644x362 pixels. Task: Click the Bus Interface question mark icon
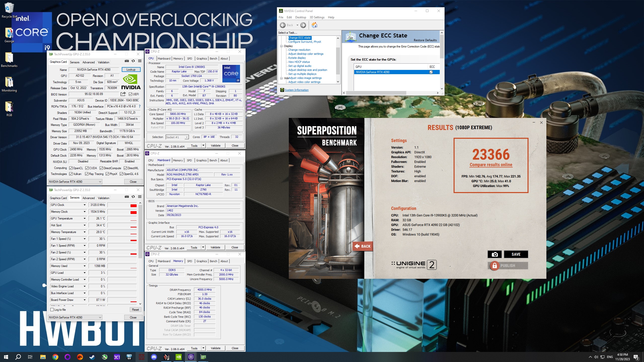139,106
